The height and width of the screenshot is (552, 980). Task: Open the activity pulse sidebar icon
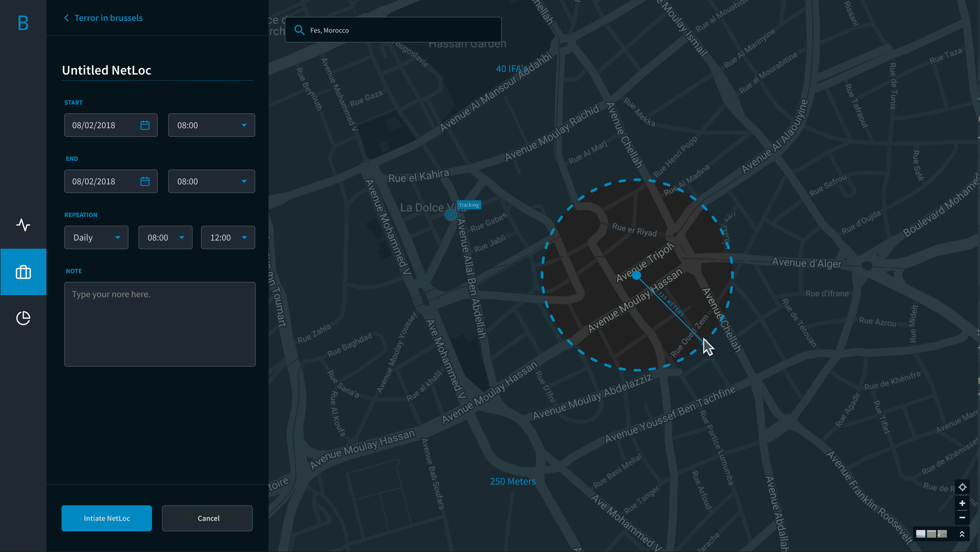click(x=23, y=225)
